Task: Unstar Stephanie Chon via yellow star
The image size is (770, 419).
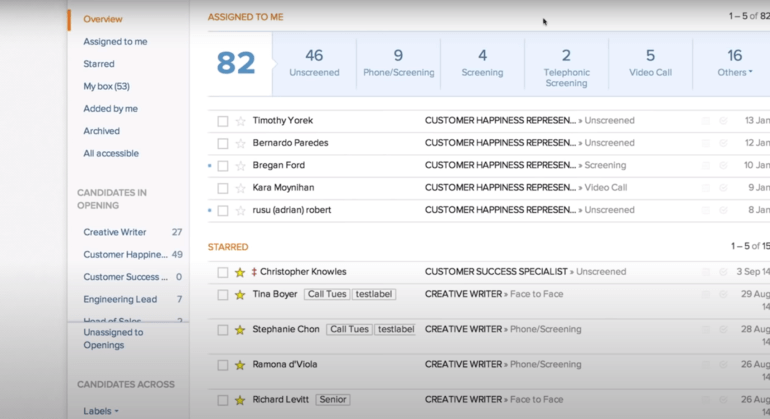Action: 240,330
